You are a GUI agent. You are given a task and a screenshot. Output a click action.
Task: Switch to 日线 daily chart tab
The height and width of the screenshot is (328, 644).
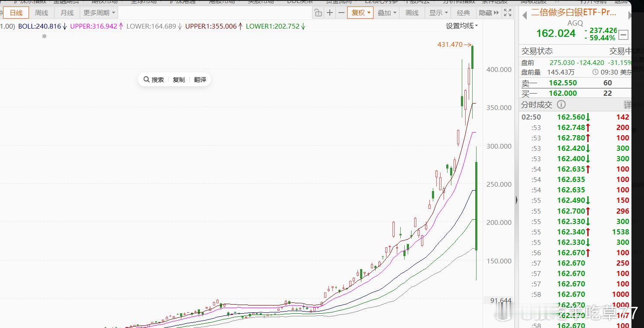coord(16,13)
